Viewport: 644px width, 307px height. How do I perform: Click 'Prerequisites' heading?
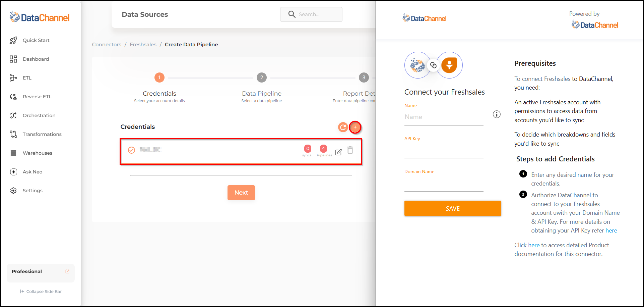pyautogui.click(x=535, y=63)
